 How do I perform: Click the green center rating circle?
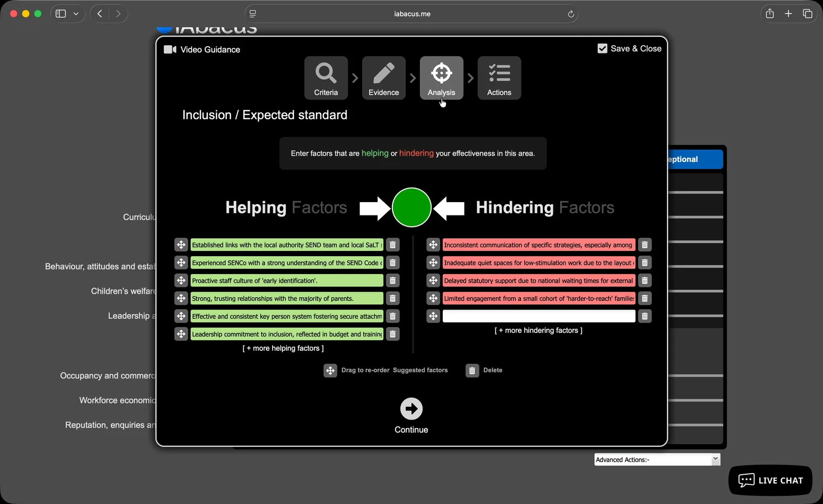click(411, 207)
